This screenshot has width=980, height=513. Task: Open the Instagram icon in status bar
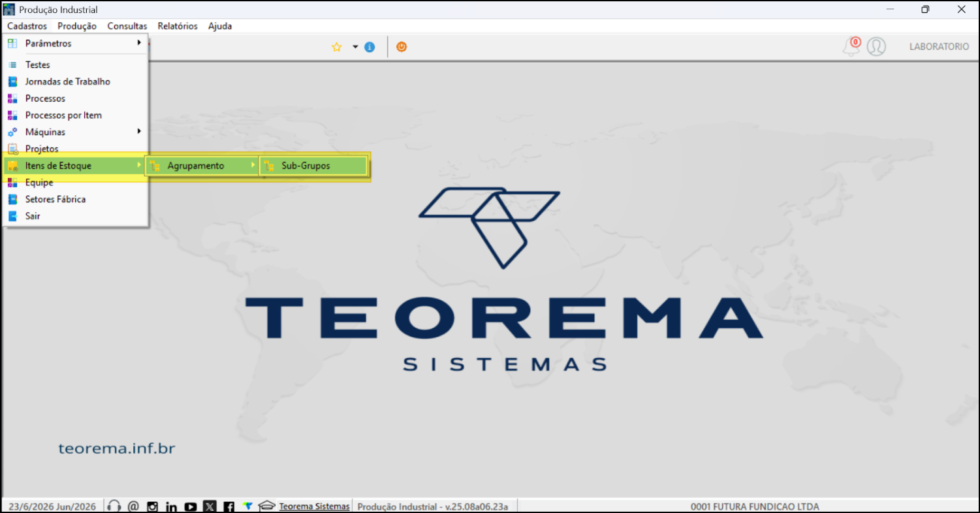[x=152, y=506]
